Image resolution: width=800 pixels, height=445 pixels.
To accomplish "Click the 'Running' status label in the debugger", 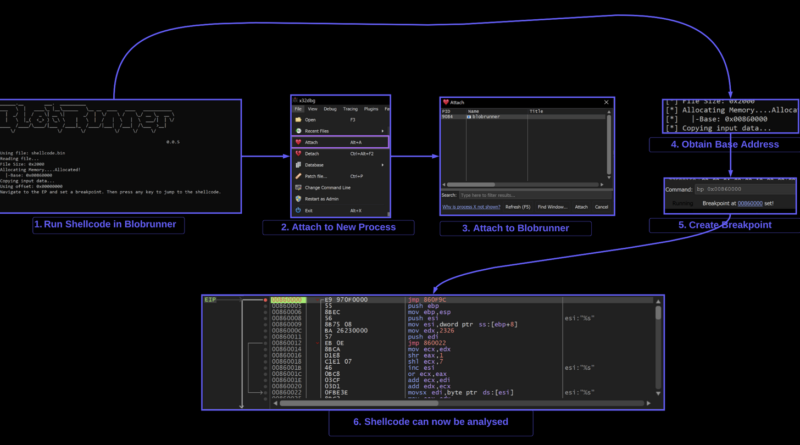I will point(683,203).
